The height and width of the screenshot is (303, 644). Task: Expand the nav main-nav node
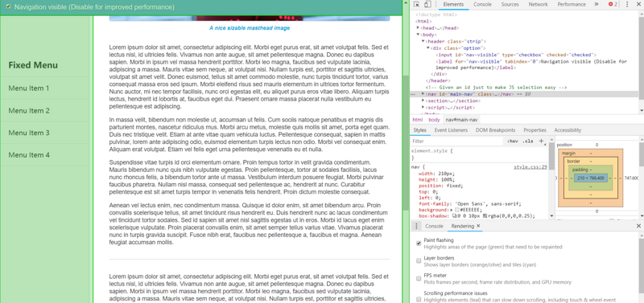423,94
